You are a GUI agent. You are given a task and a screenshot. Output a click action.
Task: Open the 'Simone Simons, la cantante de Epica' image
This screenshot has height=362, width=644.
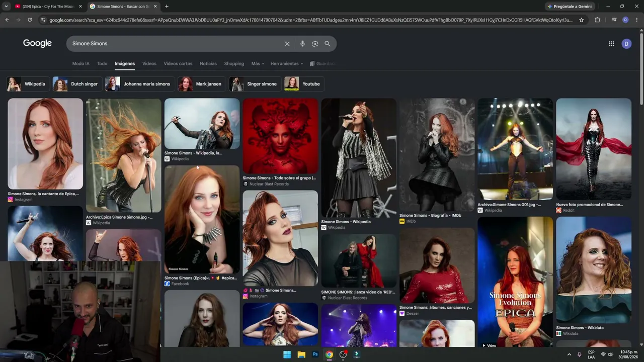pos(45,144)
